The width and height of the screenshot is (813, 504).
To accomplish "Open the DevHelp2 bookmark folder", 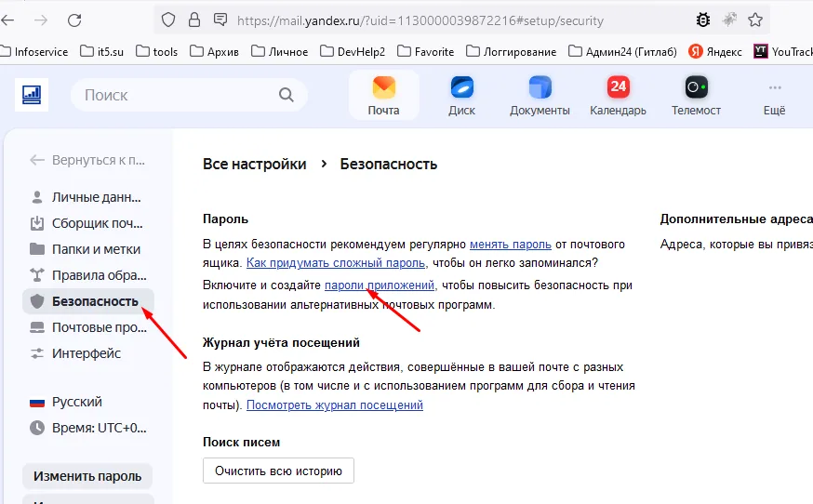I will pyautogui.click(x=353, y=51).
